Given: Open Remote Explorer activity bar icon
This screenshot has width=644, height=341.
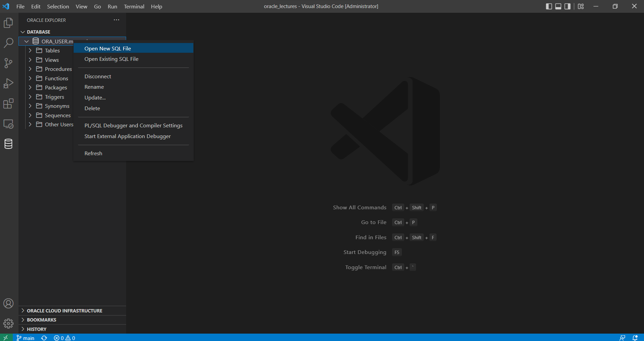Looking at the screenshot, I should pos(8,124).
